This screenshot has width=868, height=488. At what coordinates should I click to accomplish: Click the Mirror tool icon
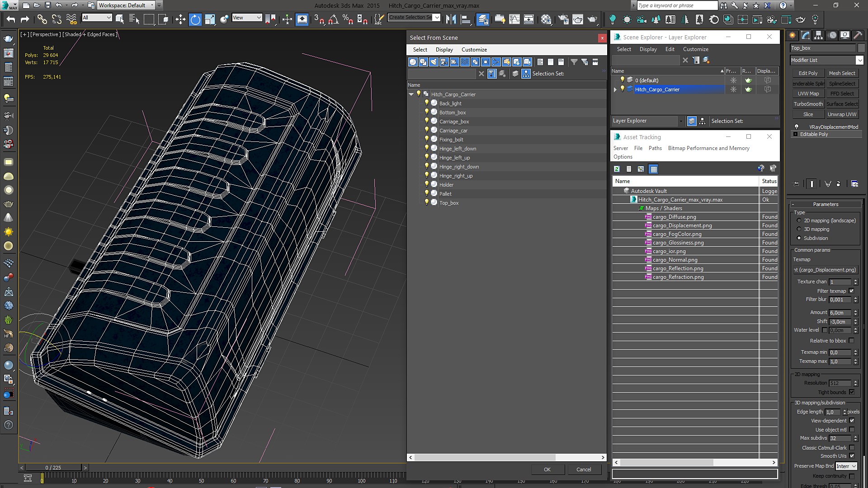[451, 19]
